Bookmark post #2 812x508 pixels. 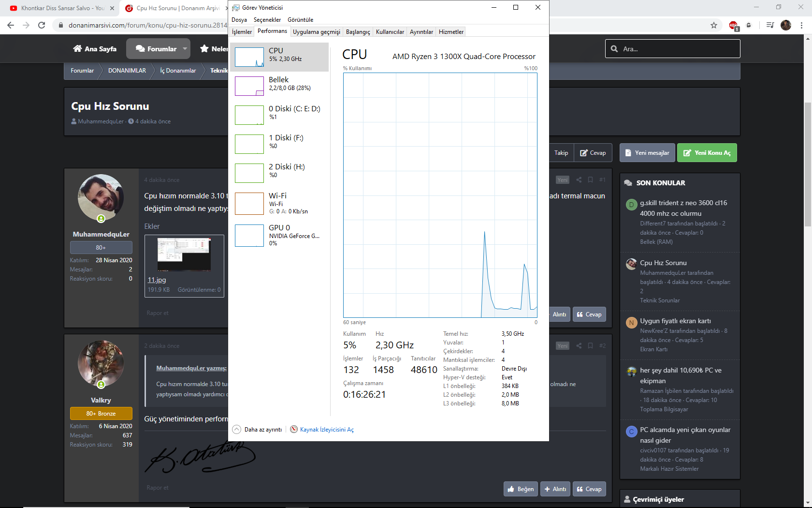(590, 345)
